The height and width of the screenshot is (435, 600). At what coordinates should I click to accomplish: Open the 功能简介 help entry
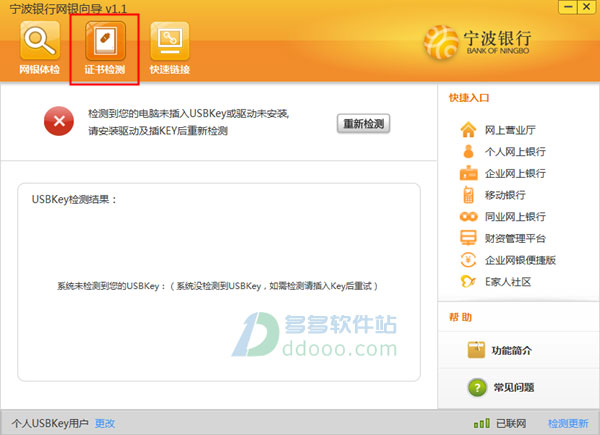512,350
